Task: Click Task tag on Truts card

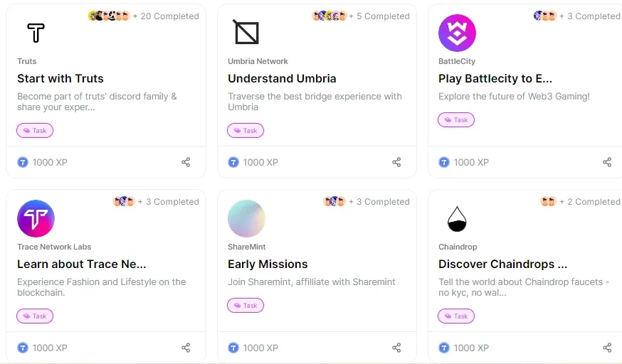Action: (35, 130)
